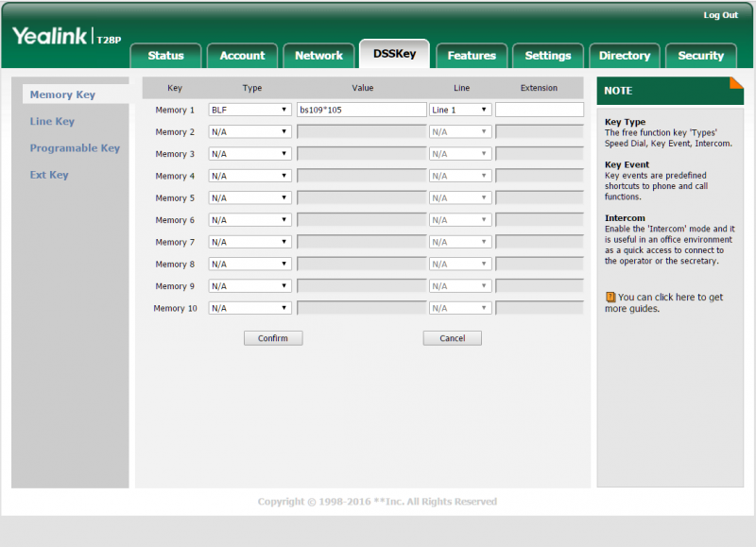Click the Memory 2 Line dropdown
This screenshot has width=756, height=547.
460,131
